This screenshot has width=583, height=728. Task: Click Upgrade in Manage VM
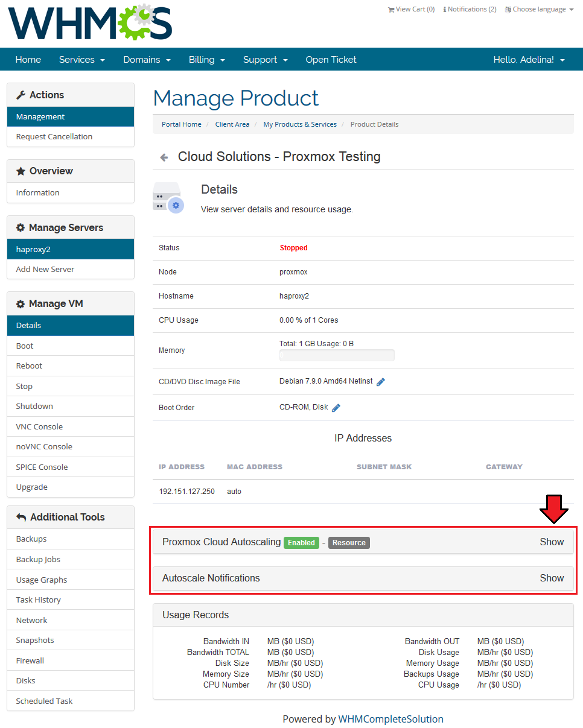pyautogui.click(x=71, y=487)
